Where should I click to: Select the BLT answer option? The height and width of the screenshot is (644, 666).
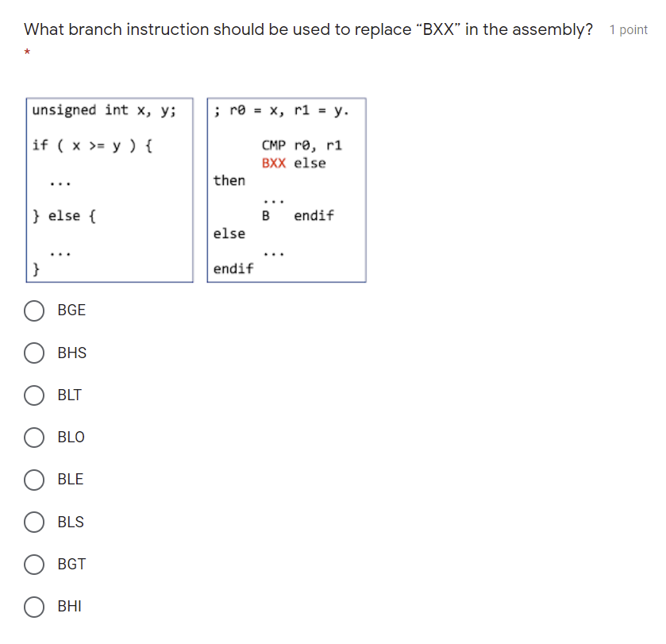[x=34, y=395]
